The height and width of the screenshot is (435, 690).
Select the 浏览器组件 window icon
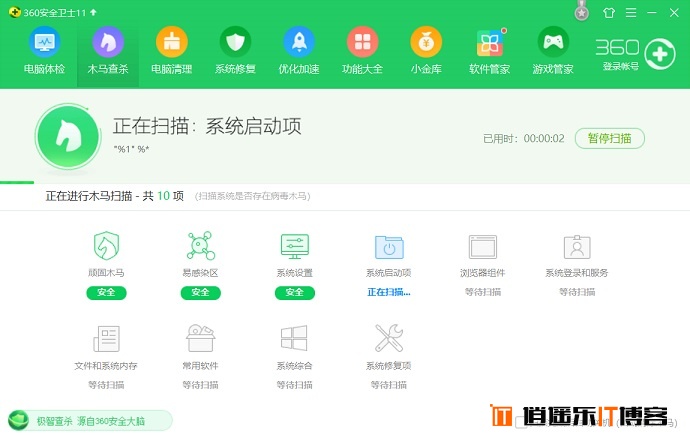[x=483, y=247]
